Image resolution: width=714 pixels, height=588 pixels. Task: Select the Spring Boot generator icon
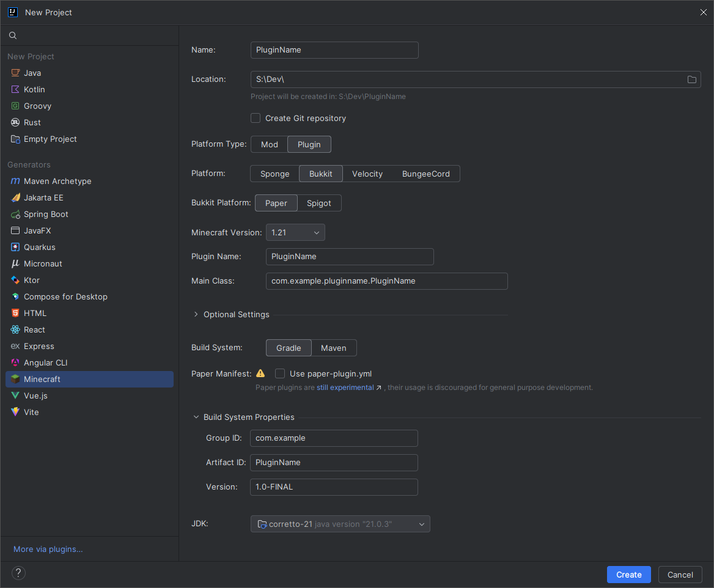coord(15,214)
